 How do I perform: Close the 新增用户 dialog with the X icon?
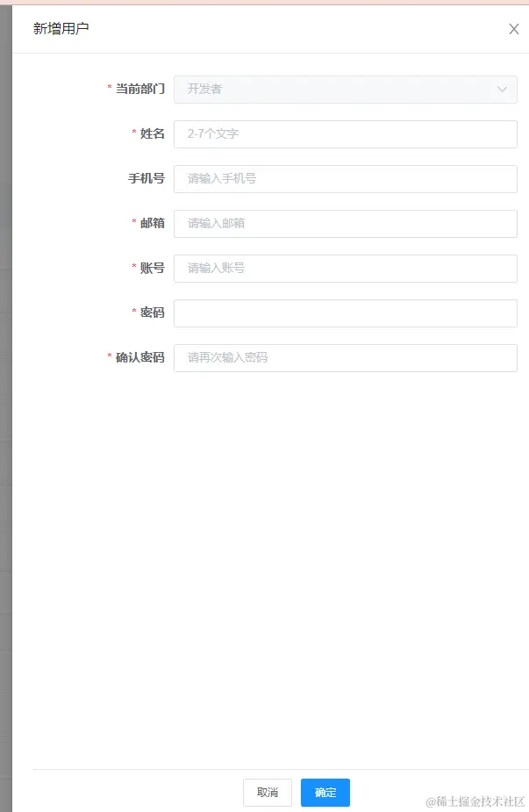point(513,29)
